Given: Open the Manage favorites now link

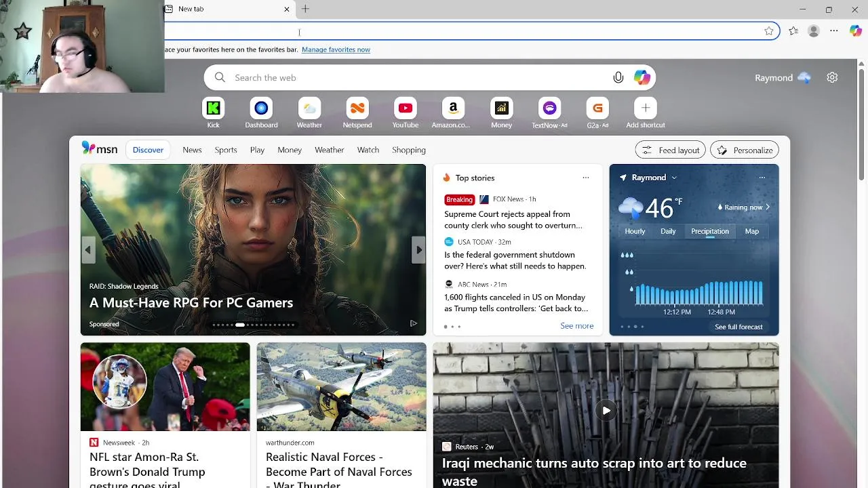Looking at the screenshot, I should click(x=336, y=49).
